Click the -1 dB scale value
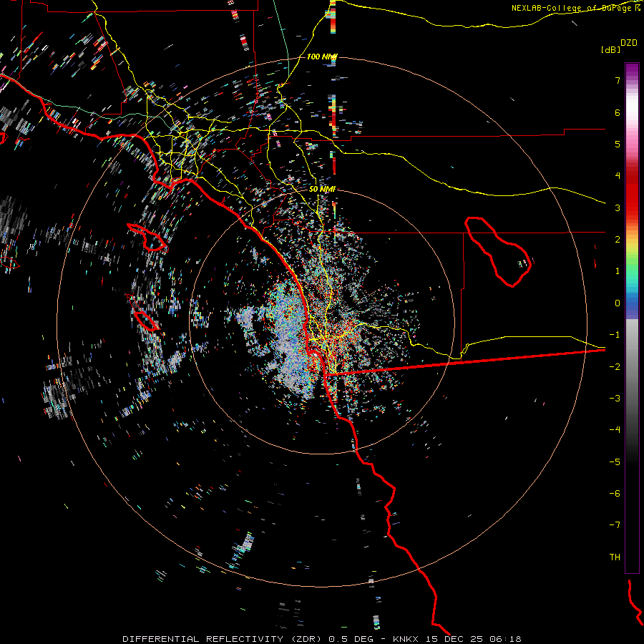The image size is (644, 644). (x=615, y=335)
